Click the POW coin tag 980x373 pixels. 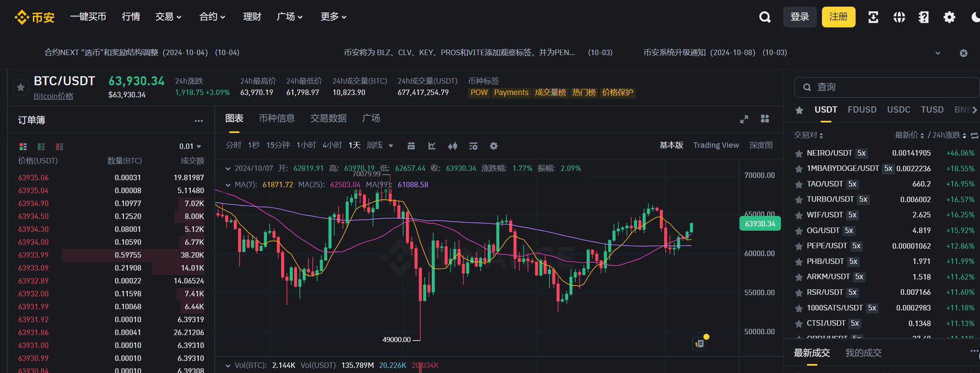479,93
